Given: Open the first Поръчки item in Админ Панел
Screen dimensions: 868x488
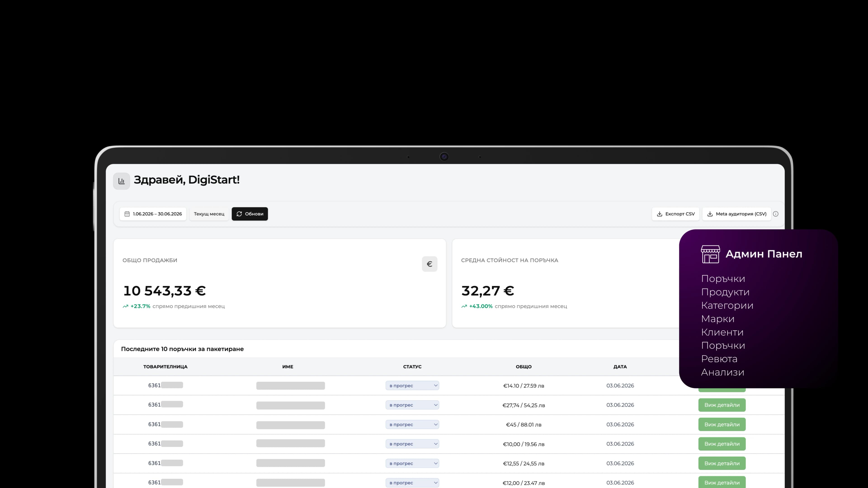Looking at the screenshot, I should 723,279.
